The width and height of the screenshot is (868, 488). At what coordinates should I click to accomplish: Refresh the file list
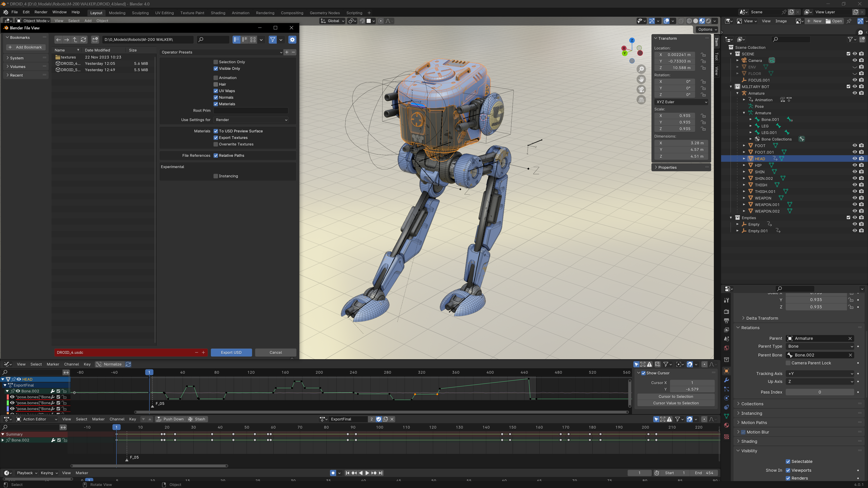tap(84, 40)
